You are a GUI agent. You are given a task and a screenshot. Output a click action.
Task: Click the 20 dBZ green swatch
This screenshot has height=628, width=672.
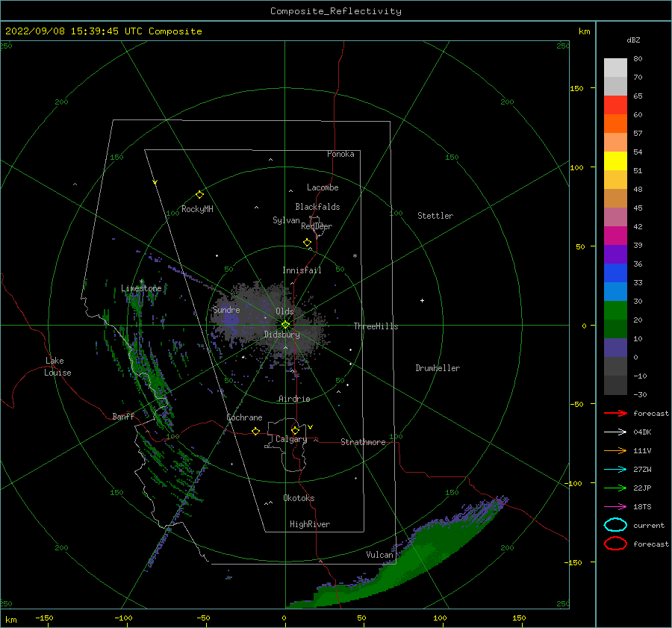pyautogui.click(x=615, y=311)
